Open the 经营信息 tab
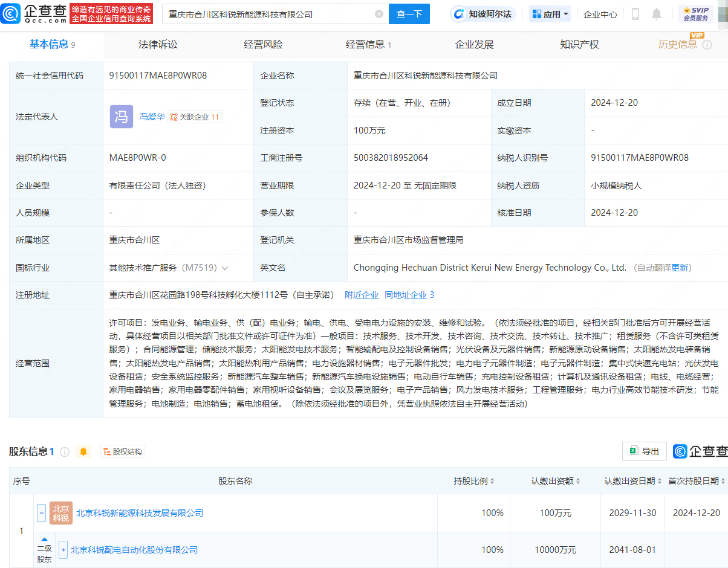728x568 pixels. pos(368,44)
